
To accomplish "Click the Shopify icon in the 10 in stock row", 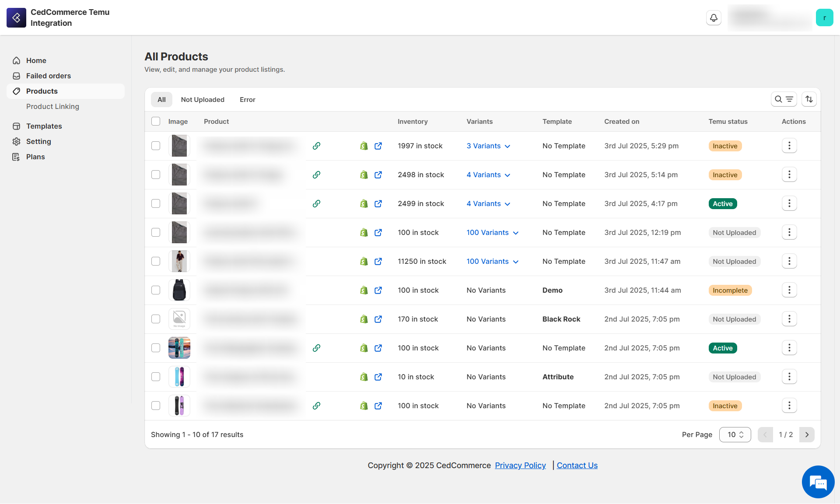I will click(364, 377).
